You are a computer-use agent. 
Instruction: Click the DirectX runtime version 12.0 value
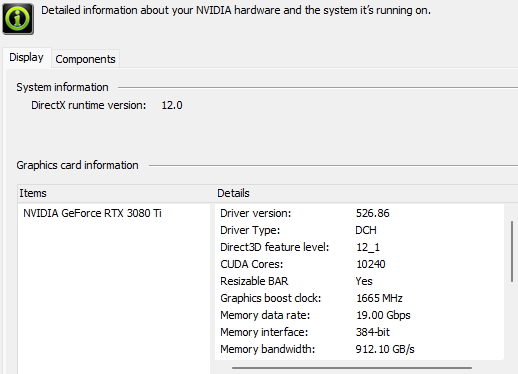(x=172, y=105)
